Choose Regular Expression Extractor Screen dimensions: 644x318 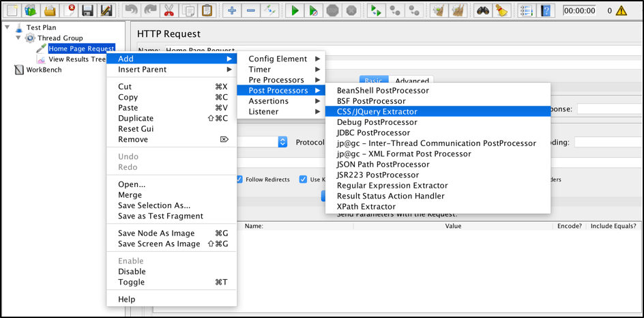tap(438, 186)
